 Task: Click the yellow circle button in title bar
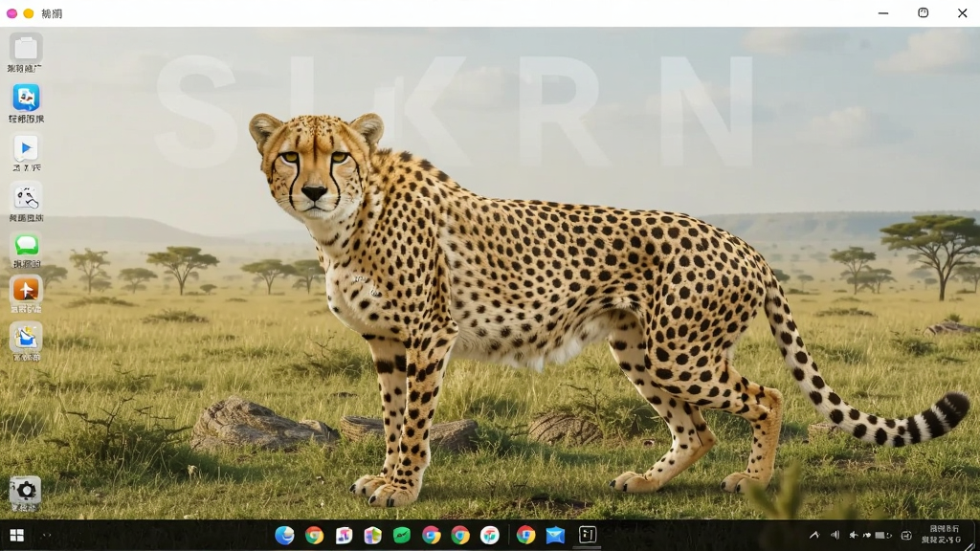click(x=28, y=13)
